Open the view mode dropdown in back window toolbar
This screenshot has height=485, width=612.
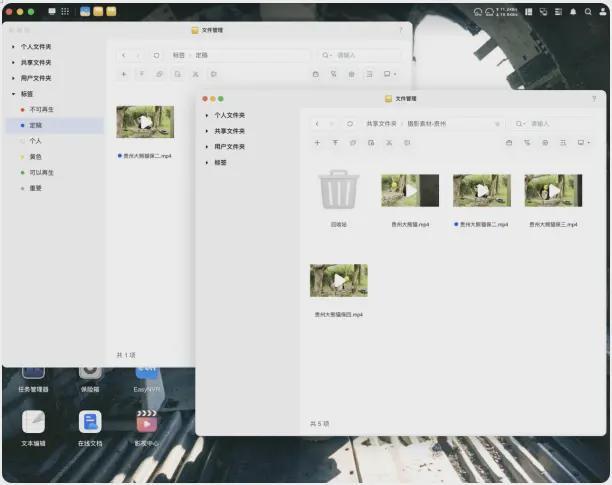(390, 74)
